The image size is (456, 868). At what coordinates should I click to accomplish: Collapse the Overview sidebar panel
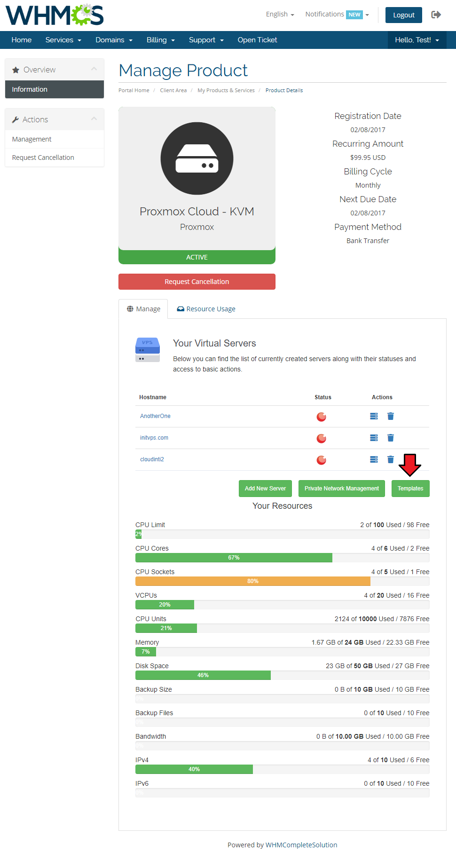point(94,69)
